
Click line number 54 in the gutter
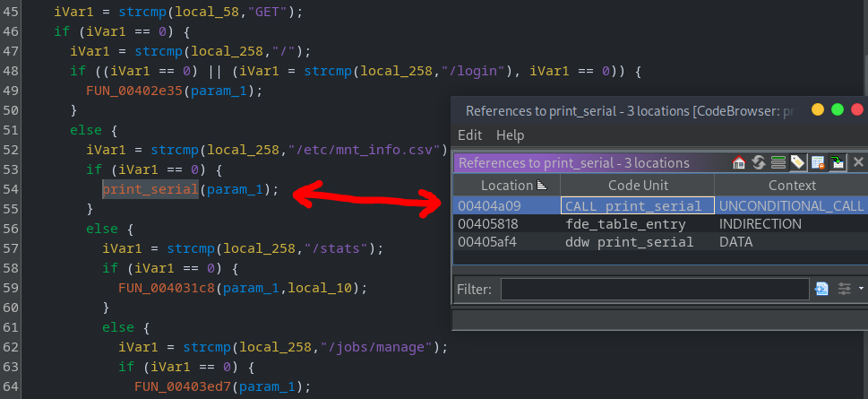click(11, 189)
